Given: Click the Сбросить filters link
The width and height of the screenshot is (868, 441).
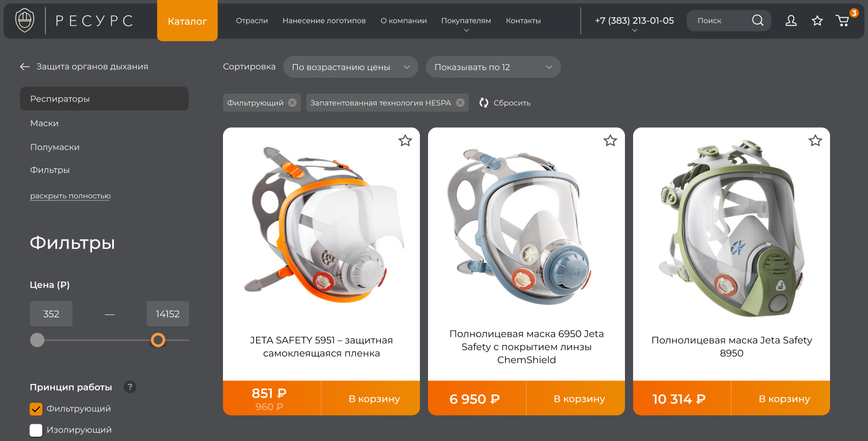Looking at the screenshot, I should [x=512, y=103].
